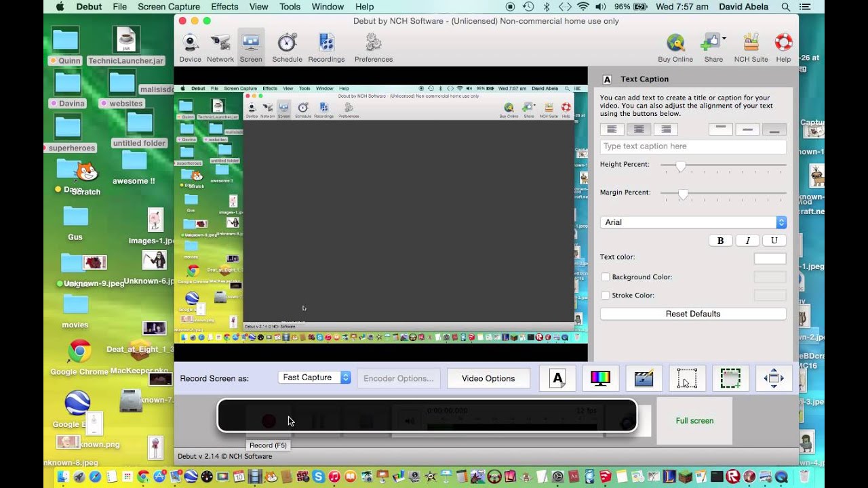Open the TechnicLauncher.jar desktop file
The height and width of the screenshot is (488, 868).
pyautogui.click(x=126, y=45)
